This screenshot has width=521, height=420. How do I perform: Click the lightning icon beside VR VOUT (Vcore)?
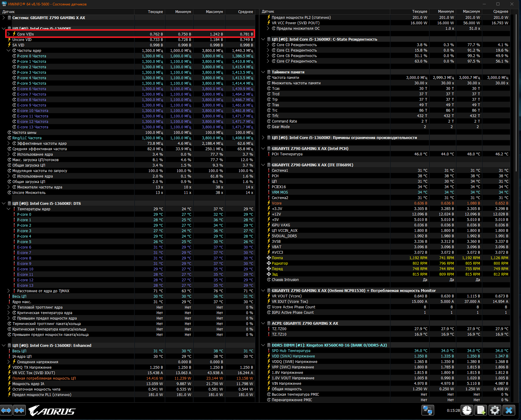point(269,296)
